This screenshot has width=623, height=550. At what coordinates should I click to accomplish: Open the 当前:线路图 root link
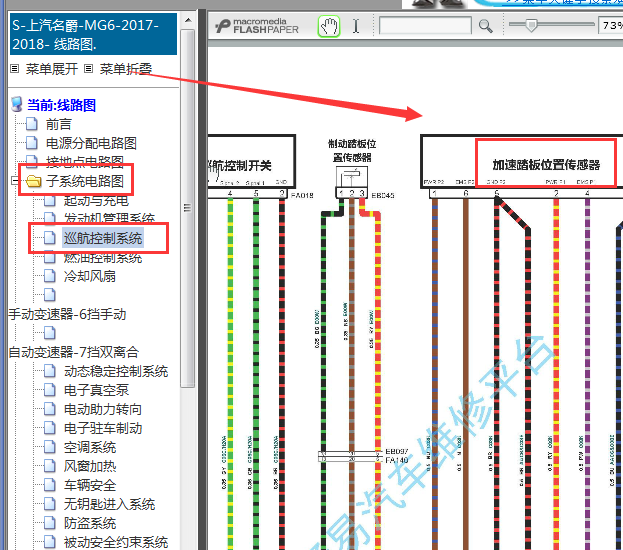pyautogui.click(x=61, y=105)
